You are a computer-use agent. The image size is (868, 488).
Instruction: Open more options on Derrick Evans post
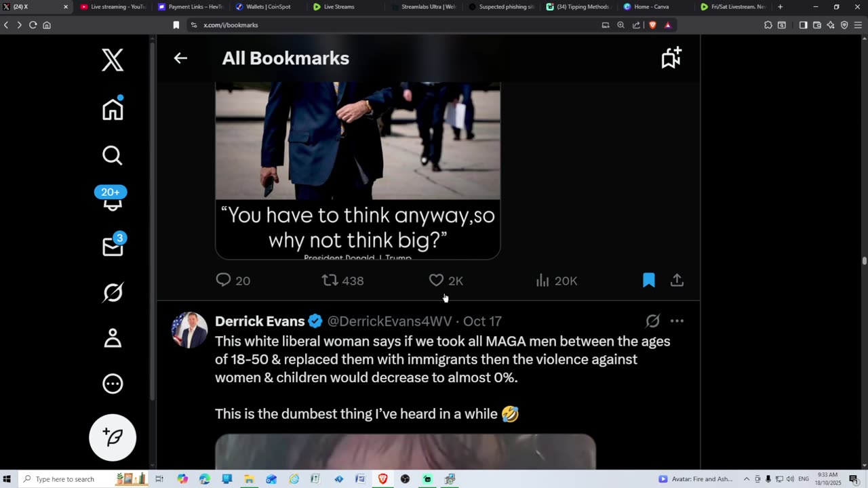677,321
